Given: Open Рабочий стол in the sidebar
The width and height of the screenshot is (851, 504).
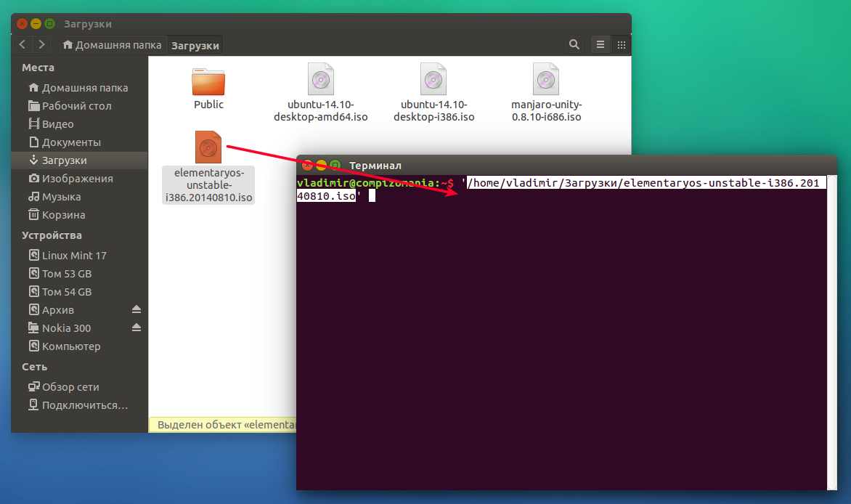Looking at the screenshot, I should [79, 106].
